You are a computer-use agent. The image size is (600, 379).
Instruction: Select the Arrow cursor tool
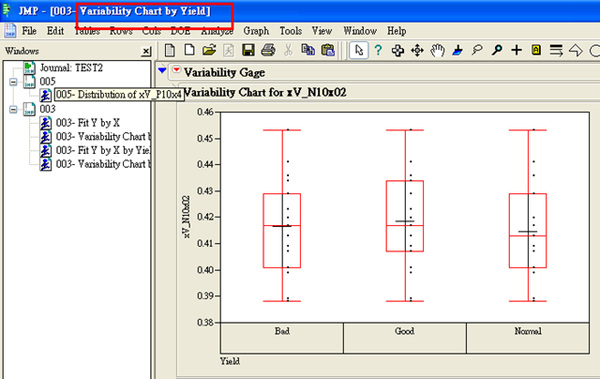tap(359, 50)
